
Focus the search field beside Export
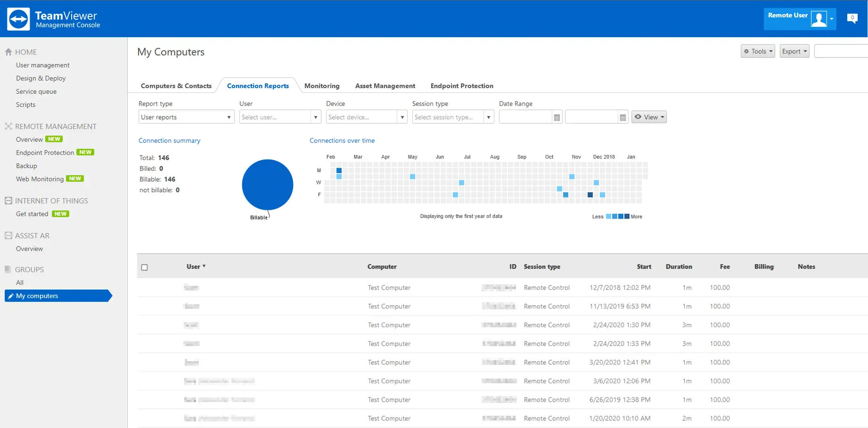(841, 51)
